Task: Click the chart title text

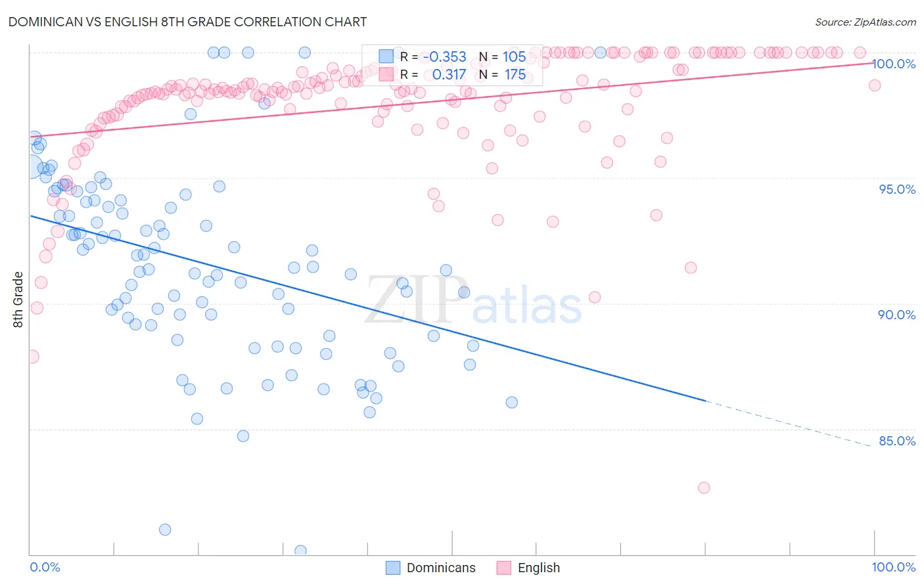Action: tap(187, 22)
